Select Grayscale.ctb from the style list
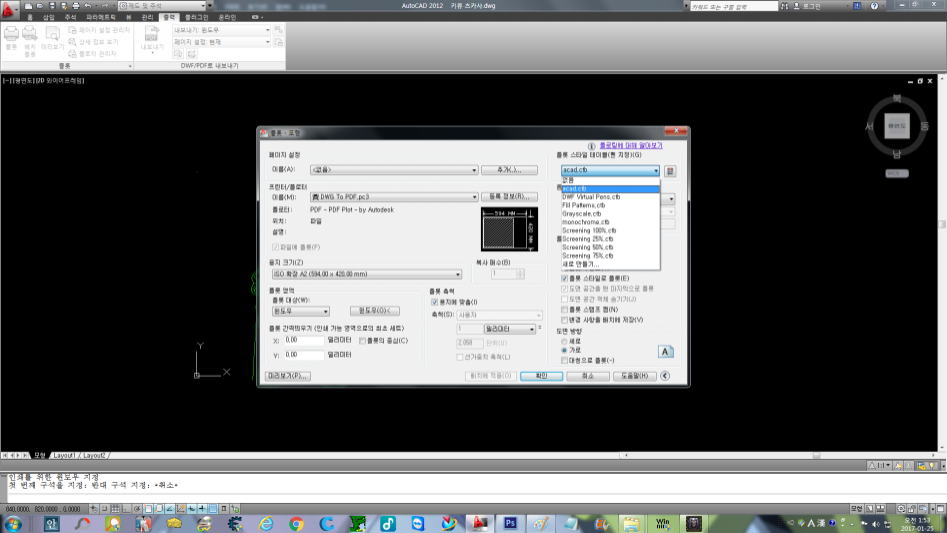 [x=610, y=214]
